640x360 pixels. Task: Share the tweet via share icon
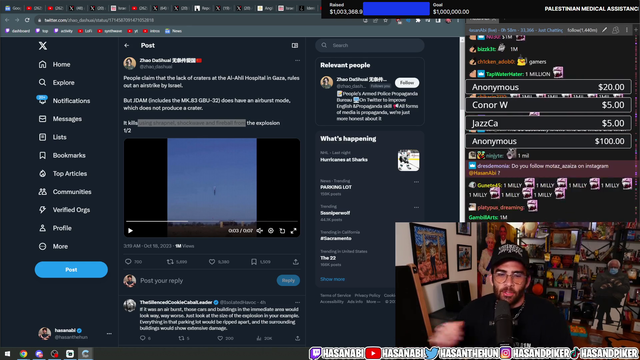pyautogui.click(x=296, y=262)
